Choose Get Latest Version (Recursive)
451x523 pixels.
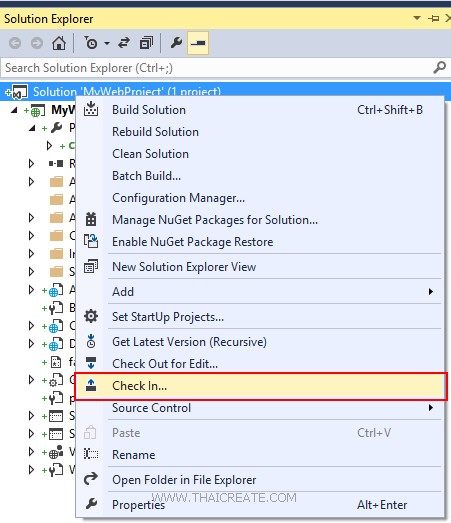point(260,342)
